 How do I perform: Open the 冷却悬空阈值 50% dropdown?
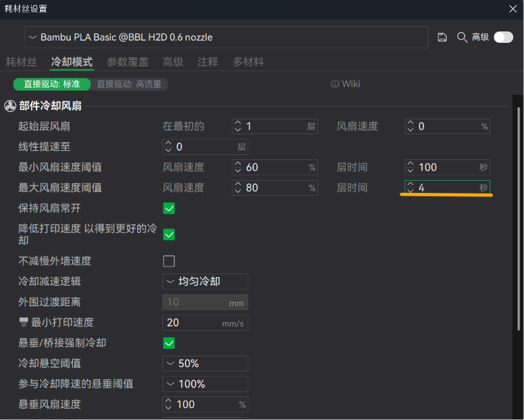point(205,364)
